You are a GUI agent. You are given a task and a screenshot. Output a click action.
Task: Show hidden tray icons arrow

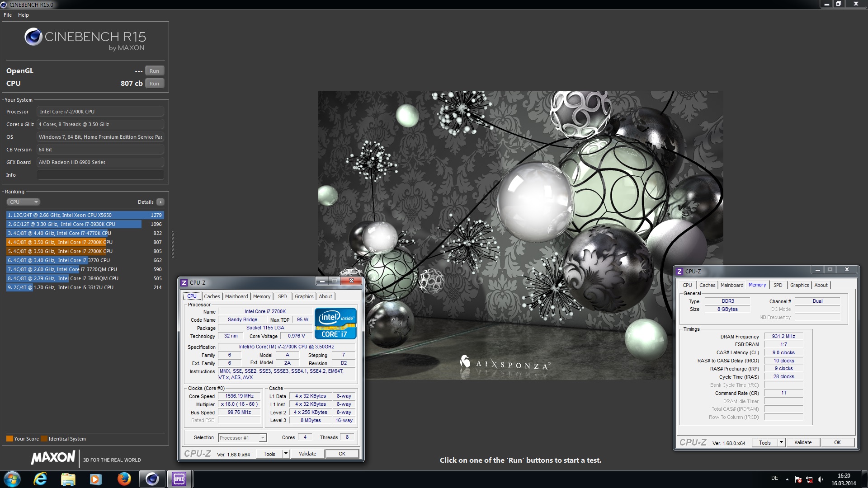(787, 479)
